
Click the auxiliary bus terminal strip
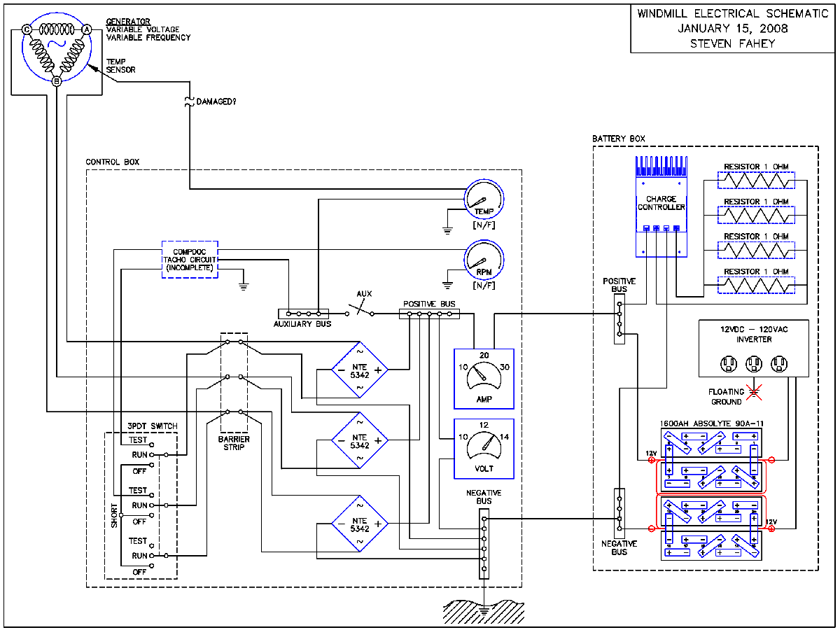click(x=303, y=314)
